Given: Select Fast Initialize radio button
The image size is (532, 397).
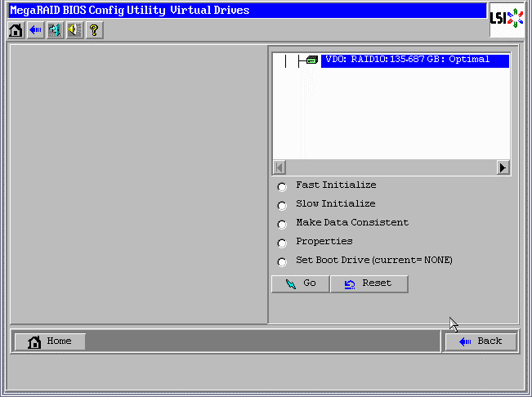Looking at the screenshot, I should point(282,187).
